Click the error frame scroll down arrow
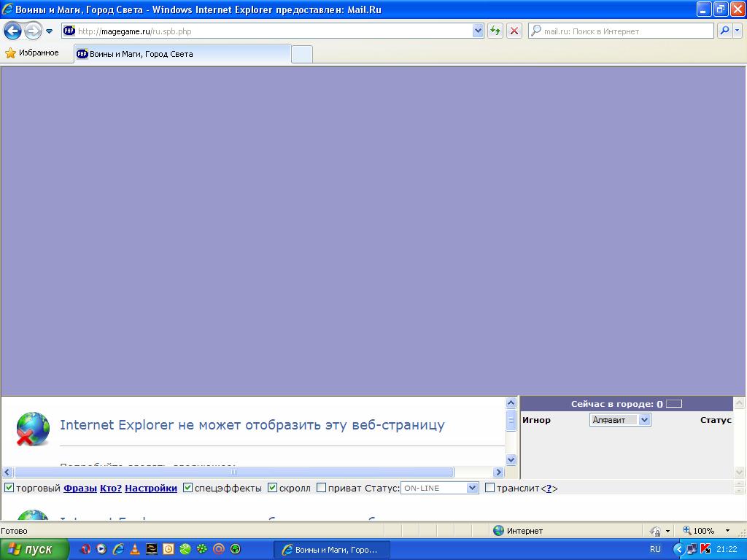The width and height of the screenshot is (747, 560). click(x=511, y=459)
